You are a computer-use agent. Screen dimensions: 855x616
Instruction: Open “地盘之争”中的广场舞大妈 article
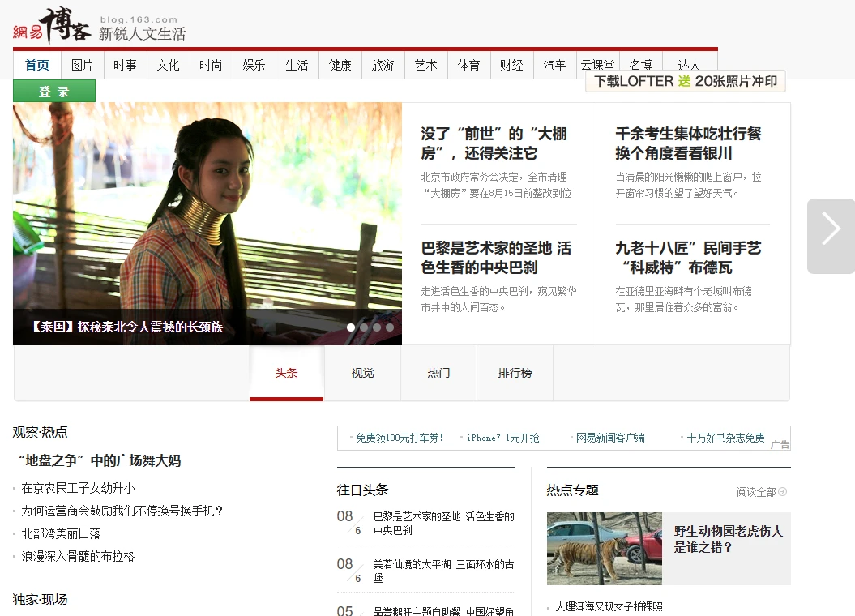coord(99,460)
